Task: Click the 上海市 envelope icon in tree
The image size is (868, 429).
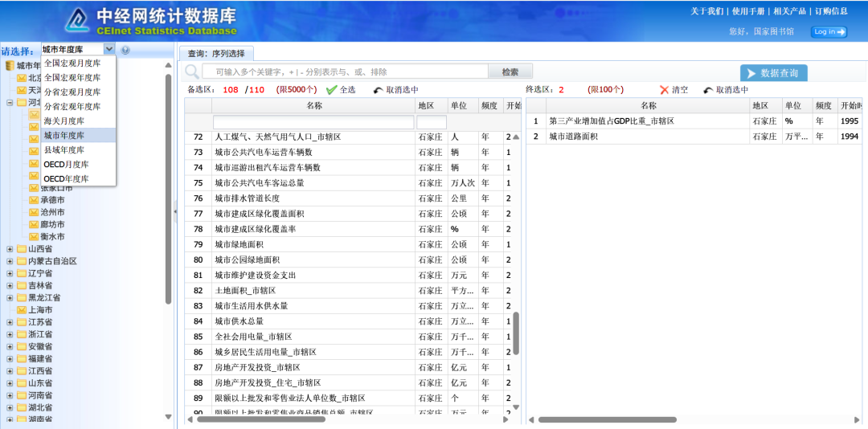Action: [x=22, y=309]
